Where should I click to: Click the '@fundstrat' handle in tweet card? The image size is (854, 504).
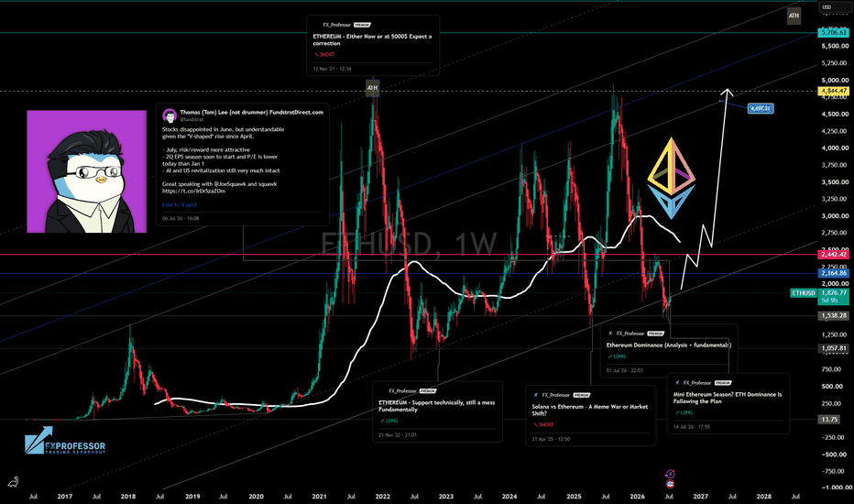coord(192,119)
